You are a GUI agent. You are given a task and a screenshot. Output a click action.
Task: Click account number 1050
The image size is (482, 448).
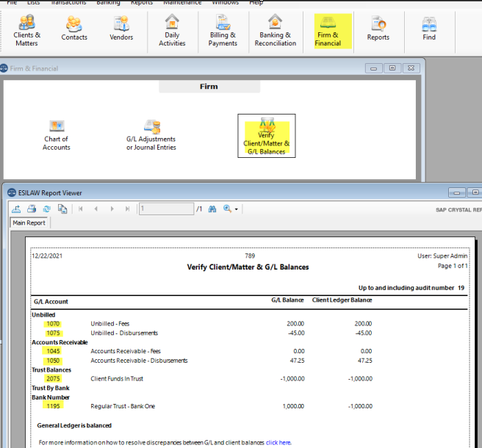tap(53, 361)
